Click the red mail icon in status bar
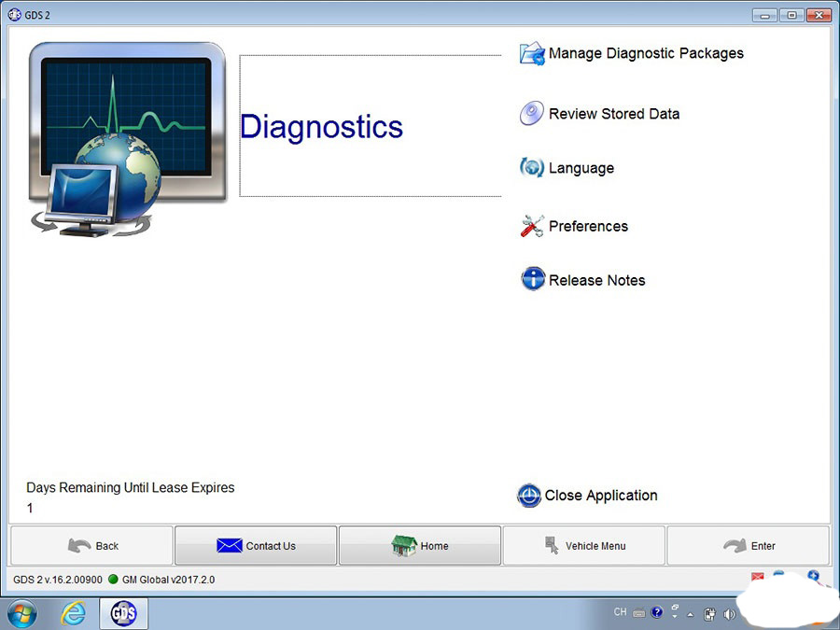840x630 pixels. (x=758, y=577)
